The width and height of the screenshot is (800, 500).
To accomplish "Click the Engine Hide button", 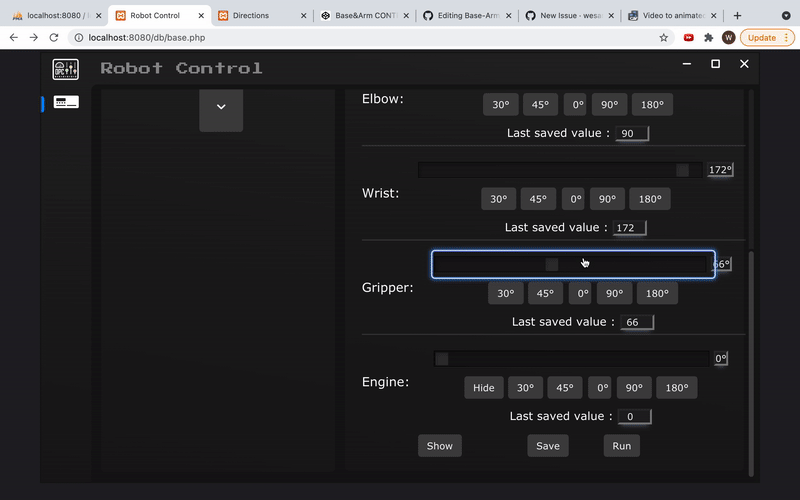I will 484,388.
